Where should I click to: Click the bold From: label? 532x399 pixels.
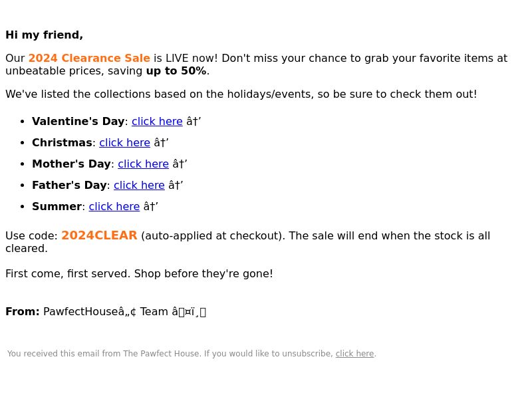click(x=23, y=312)
